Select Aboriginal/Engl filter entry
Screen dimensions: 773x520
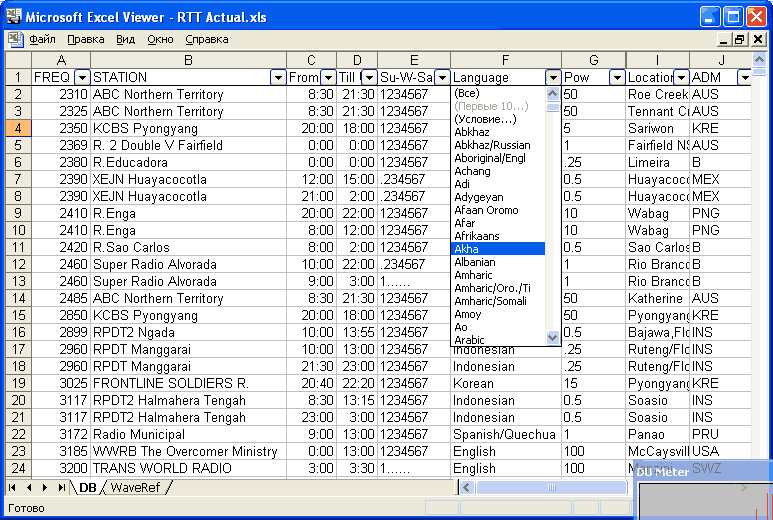point(498,158)
